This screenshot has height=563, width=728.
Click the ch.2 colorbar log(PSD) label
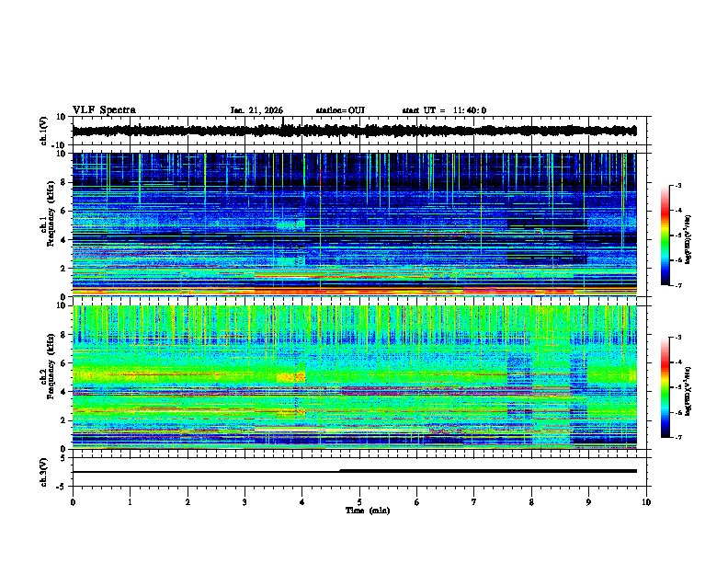(688, 391)
